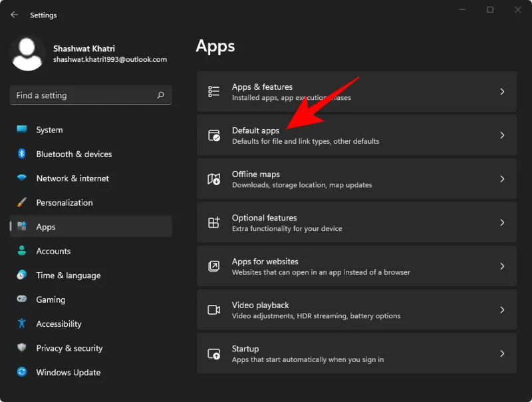Click the Optional features icon
The width and height of the screenshot is (532, 402).
tap(214, 222)
